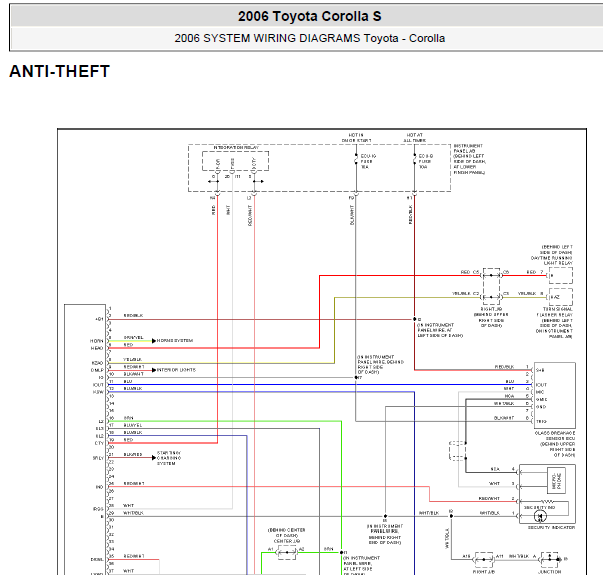Select the ECU-B fuse symbol

pyautogui.click(x=415, y=160)
